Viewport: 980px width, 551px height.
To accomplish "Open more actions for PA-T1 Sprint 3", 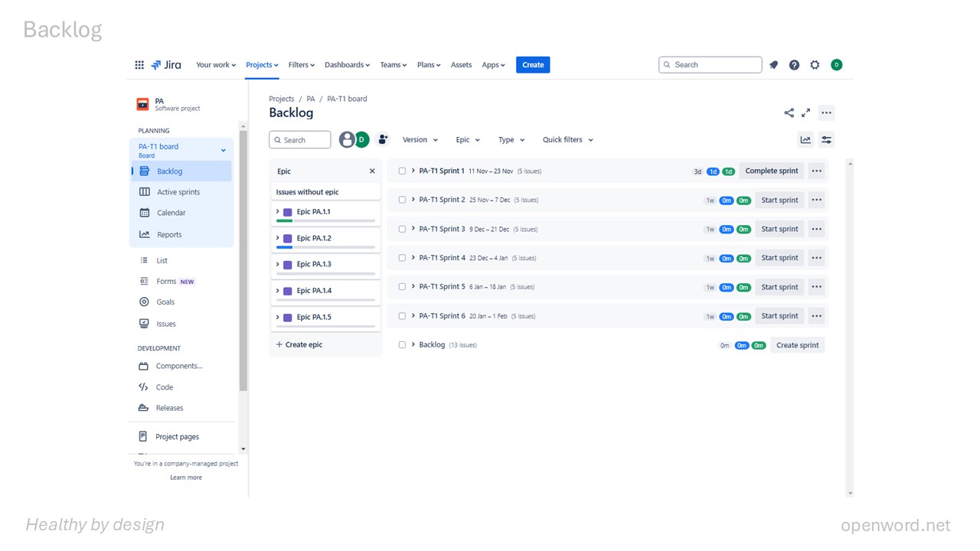I will (x=816, y=229).
